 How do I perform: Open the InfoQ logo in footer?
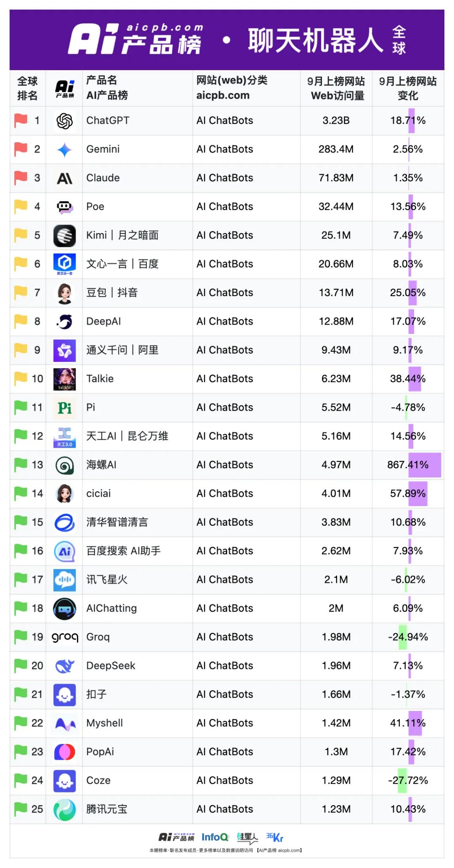215,837
